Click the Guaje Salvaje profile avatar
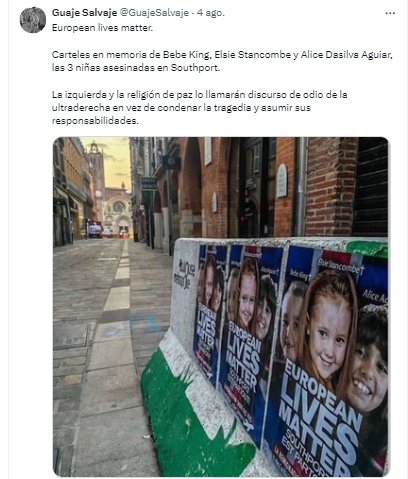The image size is (408, 479). click(x=33, y=20)
